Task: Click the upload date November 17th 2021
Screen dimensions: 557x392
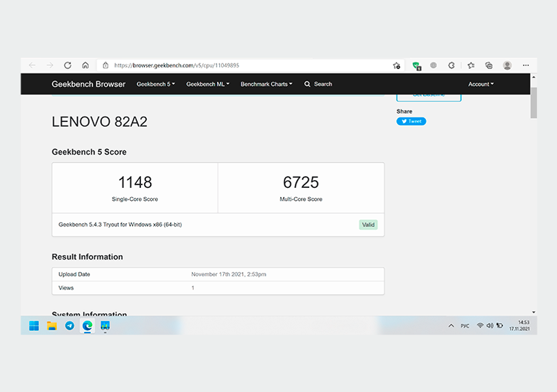Action: point(229,275)
